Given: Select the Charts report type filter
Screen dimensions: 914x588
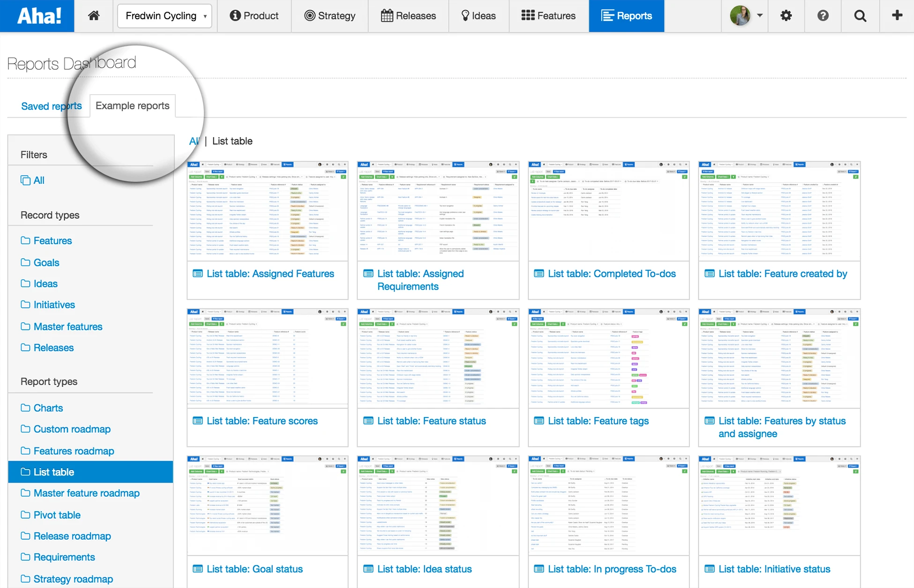Looking at the screenshot, I should [x=48, y=408].
